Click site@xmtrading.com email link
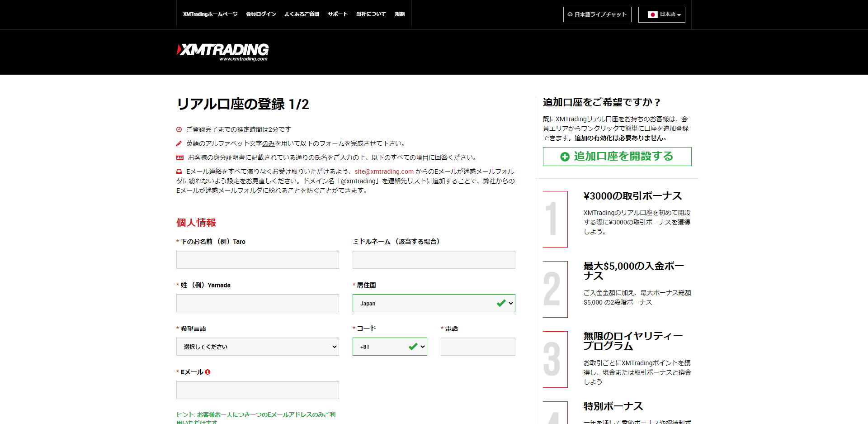The width and height of the screenshot is (868, 424). pos(384,172)
